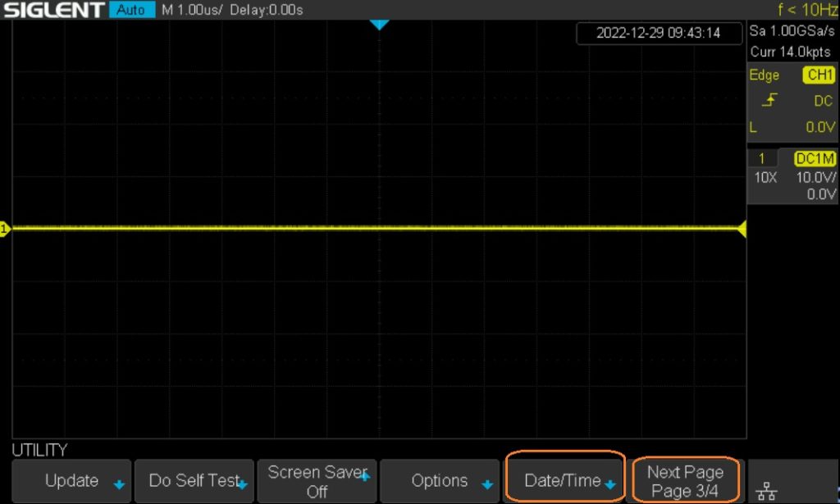Open the Update submenu
This screenshot has height=504, width=840.
[71, 481]
